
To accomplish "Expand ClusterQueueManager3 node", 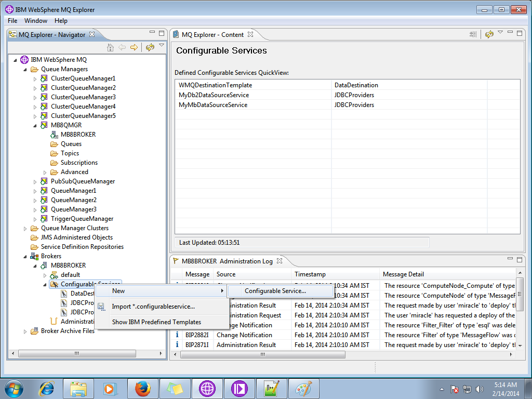I will coord(35,97).
